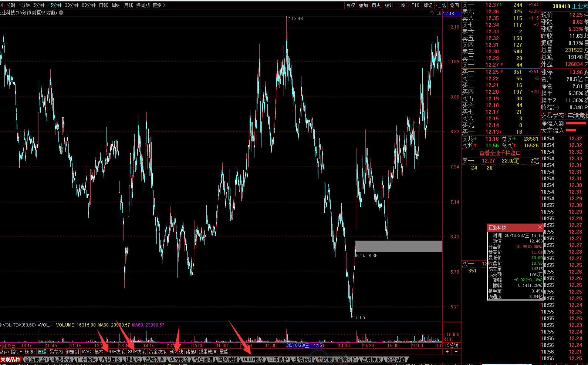Open the 业绩预升 sector tab
Image resolution: width=588 pixels, height=365 pixels.
pyautogui.click(x=303, y=359)
